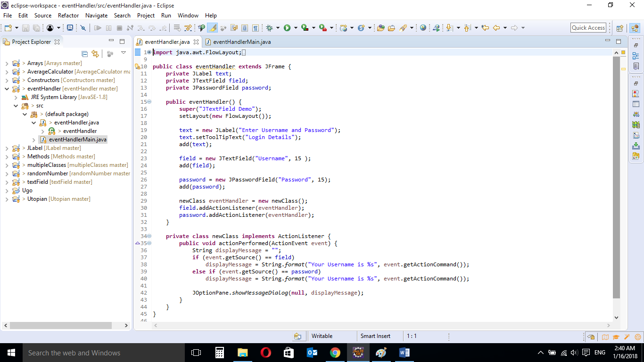Image resolution: width=644 pixels, height=362 pixels.
Task: Open the internal web browser globe icon
Action: point(423,28)
